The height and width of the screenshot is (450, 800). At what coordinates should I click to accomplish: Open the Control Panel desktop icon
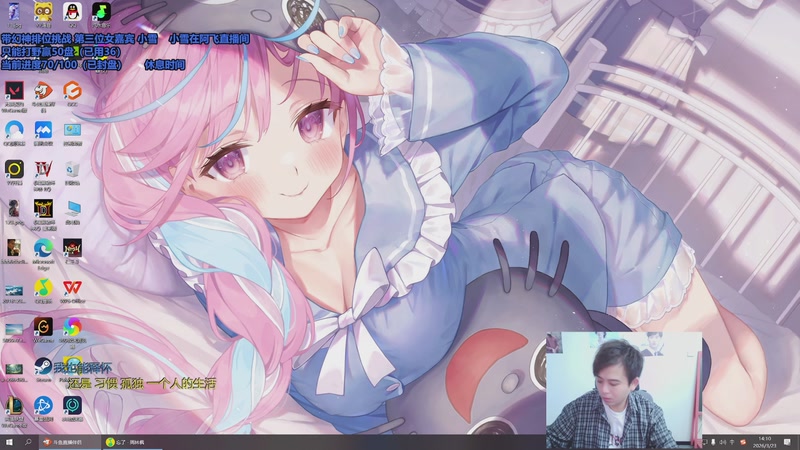[72, 132]
